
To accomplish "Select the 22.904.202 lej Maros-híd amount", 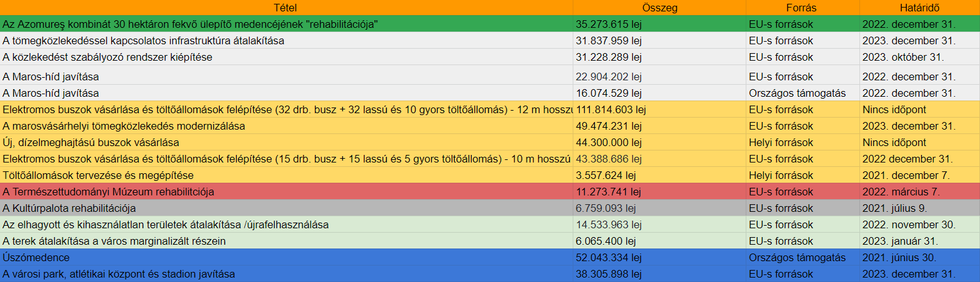I will point(609,77).
